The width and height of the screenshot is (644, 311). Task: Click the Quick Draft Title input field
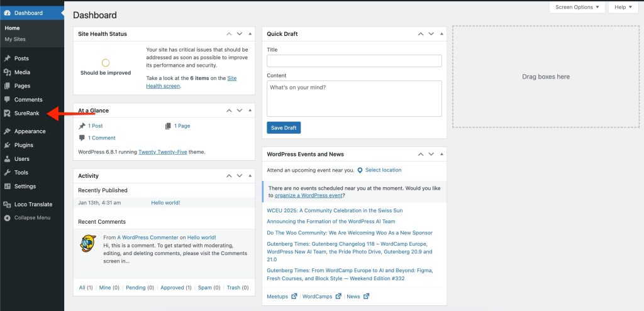pos(355,61)
